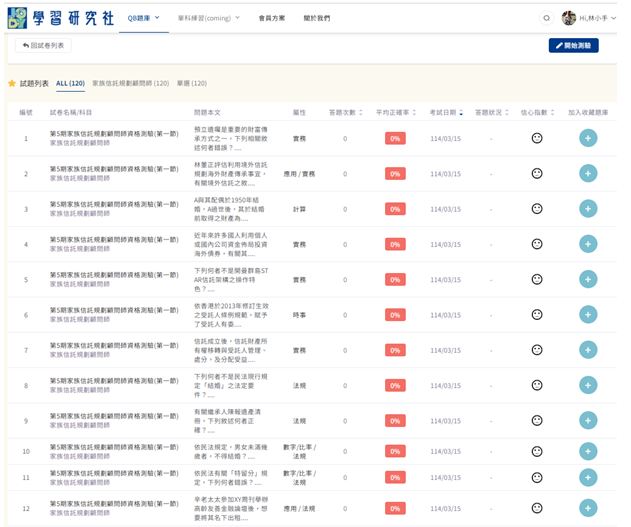The width and height of the screenshot is (631, 527).
Task: Open the 會員方案 menu item
Action: (271, 18)
